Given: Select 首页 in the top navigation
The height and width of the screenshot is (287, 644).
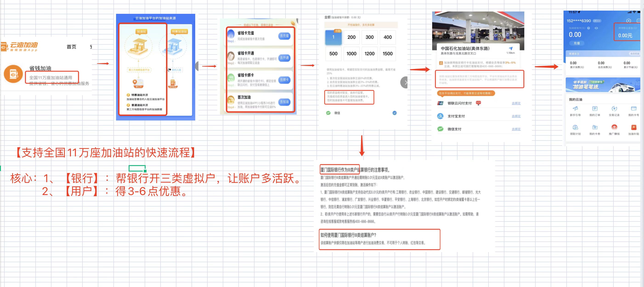Looking at the screenshot, I should (71, 46).
